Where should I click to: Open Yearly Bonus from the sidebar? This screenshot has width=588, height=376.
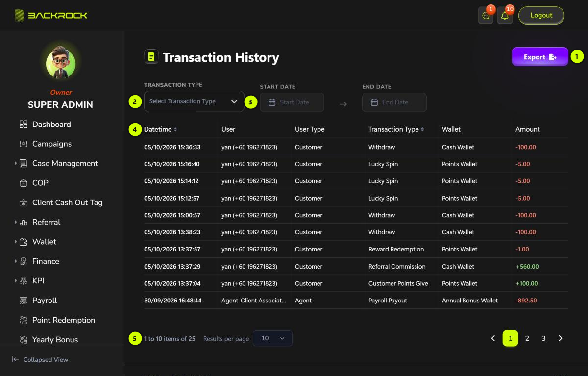[x=55, y=340]
